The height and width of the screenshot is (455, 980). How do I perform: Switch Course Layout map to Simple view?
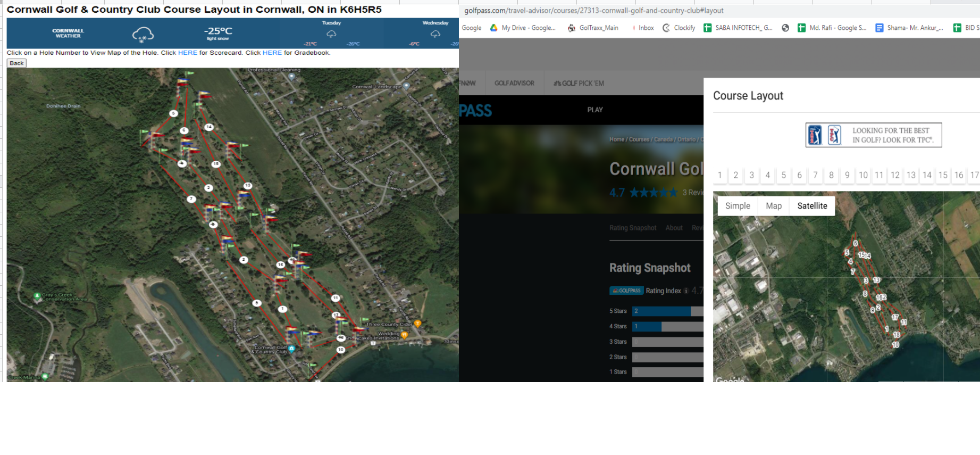(738, 206)
